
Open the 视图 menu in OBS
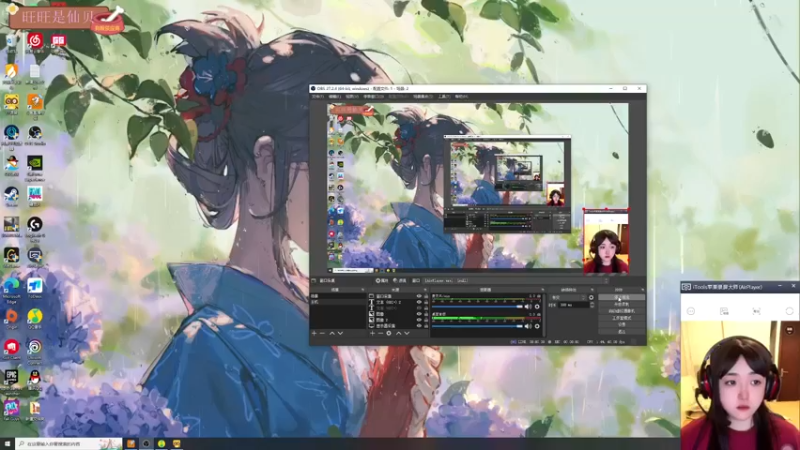(352, 96)
